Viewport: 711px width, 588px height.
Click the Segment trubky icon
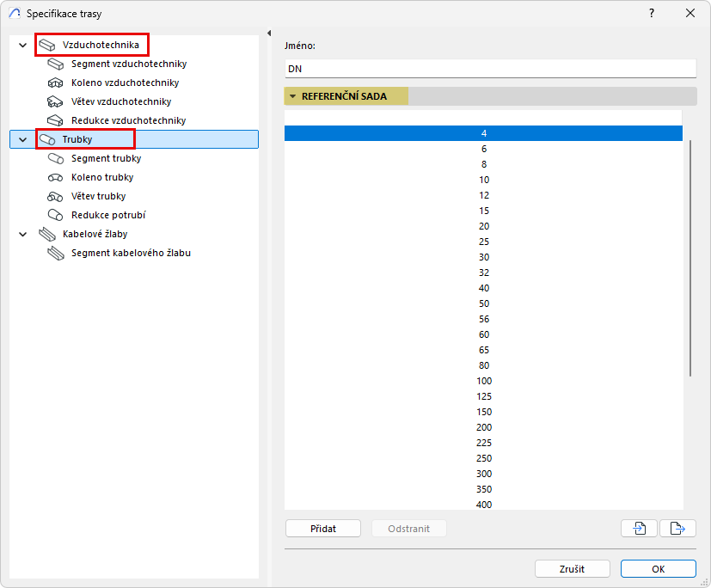[56, 158]
